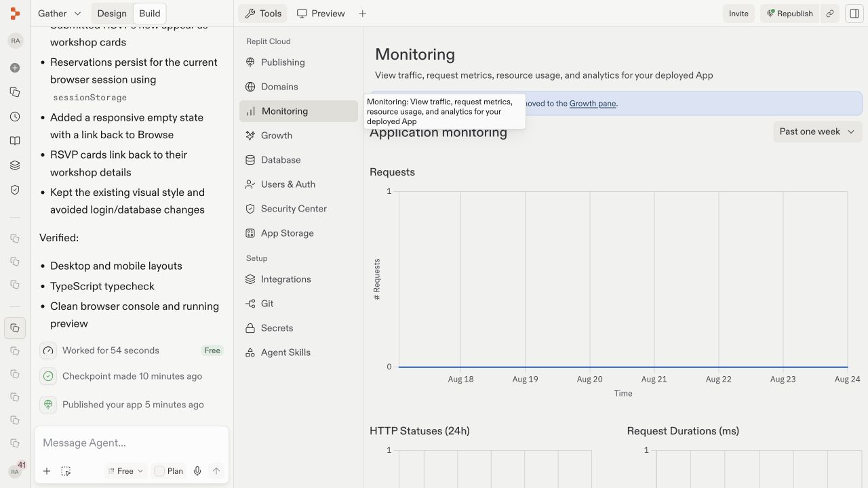Viewport: 868px width, 488px height.
Task: Click the checkpoint checkmark icon
Action: click(x=47, y=376)
